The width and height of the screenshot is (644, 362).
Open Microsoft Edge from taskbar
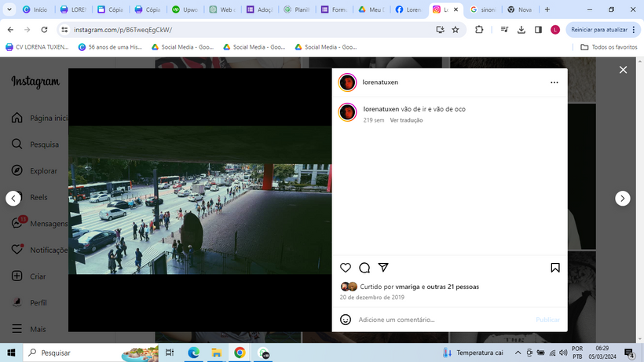193,353
